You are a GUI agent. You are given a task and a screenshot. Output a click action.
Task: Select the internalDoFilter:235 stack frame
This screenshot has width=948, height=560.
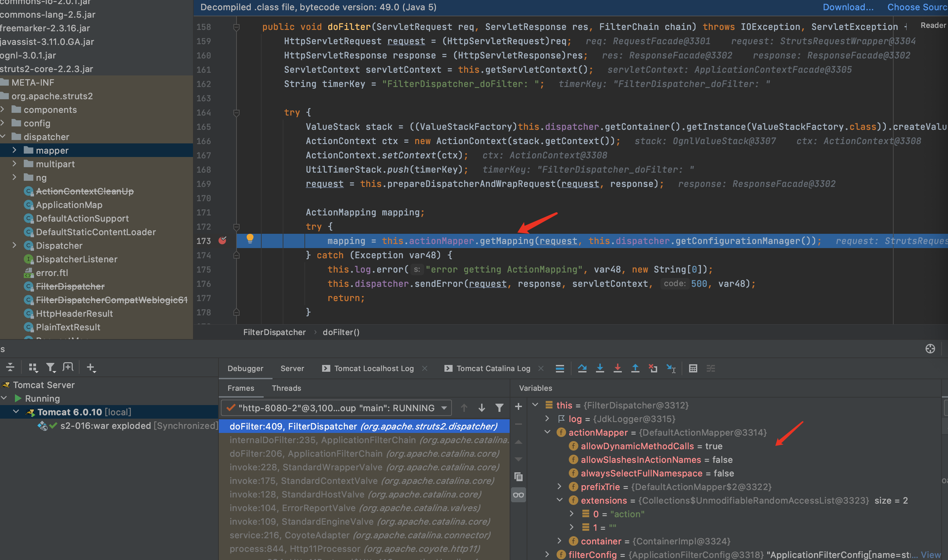point(364,440)
